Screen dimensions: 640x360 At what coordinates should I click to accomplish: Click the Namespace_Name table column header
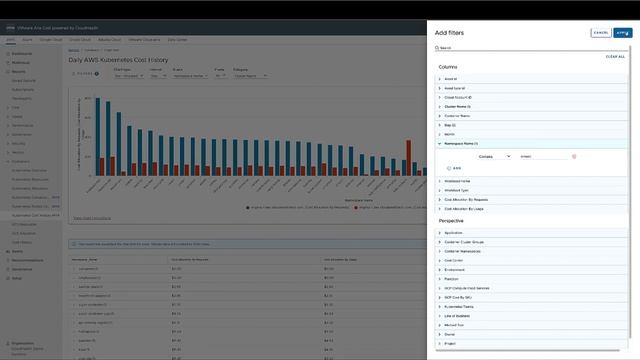click(84, 260)
